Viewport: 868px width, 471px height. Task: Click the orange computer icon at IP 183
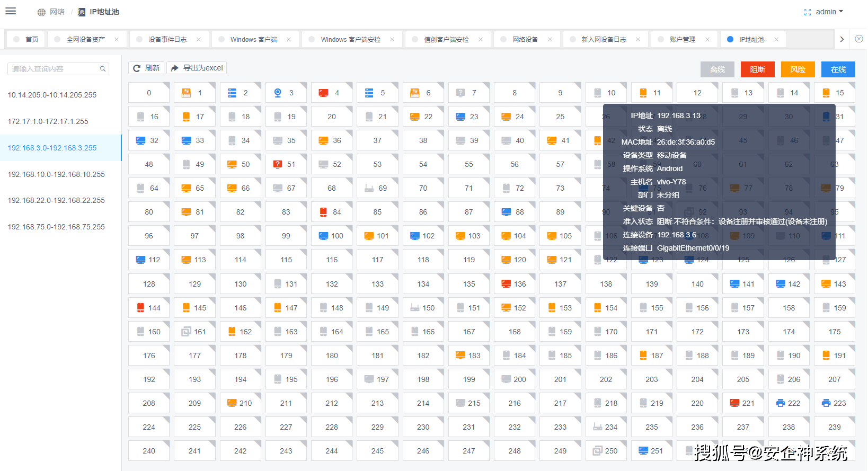460,356
